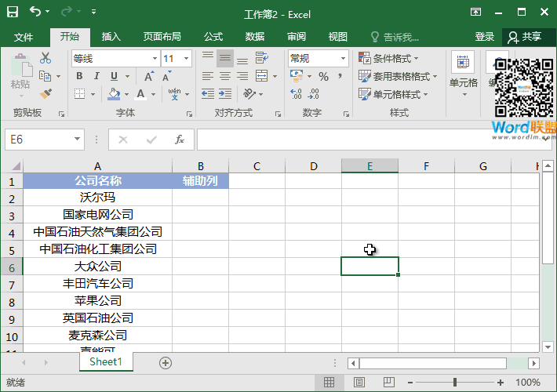Image resolution: width=557 pixels, height=392 pixels.
Task: Click the zoom slider handle
Action: (x=455, y=382)
